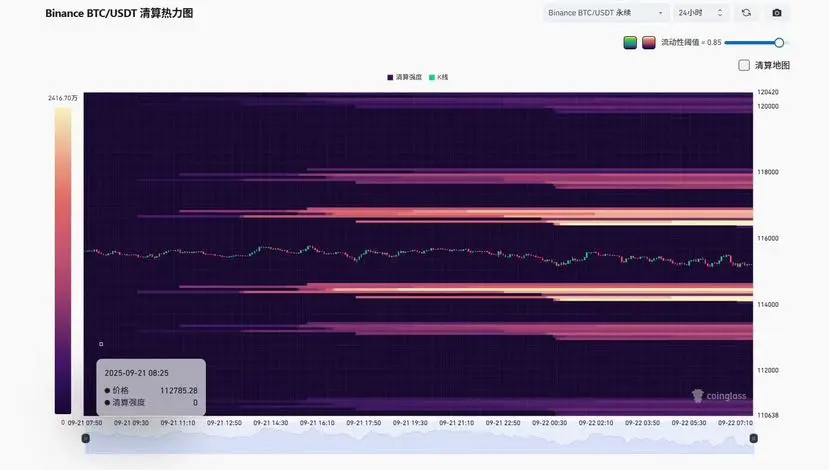
Task: Click the right handle of the time range slider
Action: pyautogui.click(x=754, y=438)
